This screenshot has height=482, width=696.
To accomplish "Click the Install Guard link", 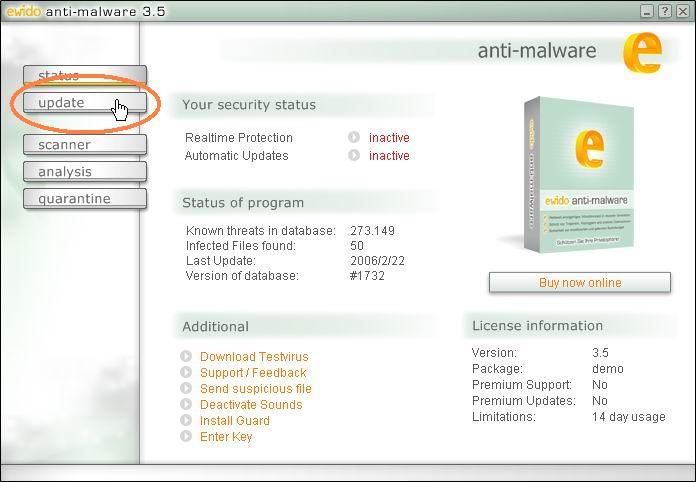I will 234,421.
